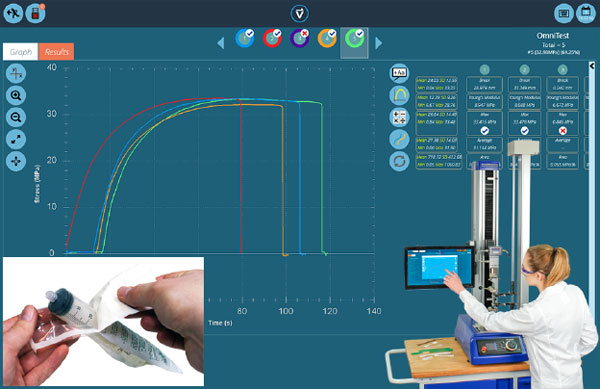Click the zoom out magnifier icon
Image resolution: width=600 pixels, height=389 pixels.
pyautogui.click(x=16, y=117)
